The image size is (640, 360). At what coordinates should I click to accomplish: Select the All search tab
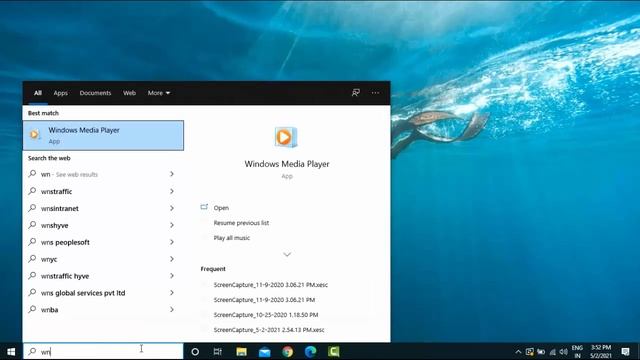[x=38, y=93]
